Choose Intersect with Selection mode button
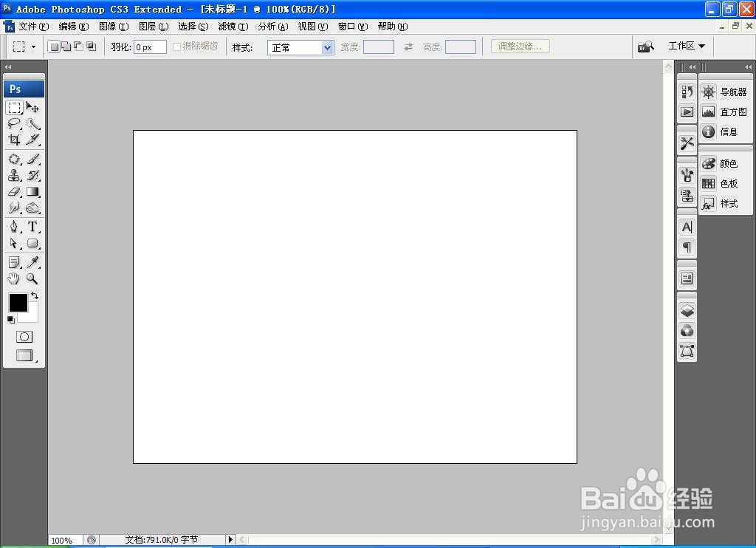The width and height of the screenshot is (756, 548). (91, 47)
